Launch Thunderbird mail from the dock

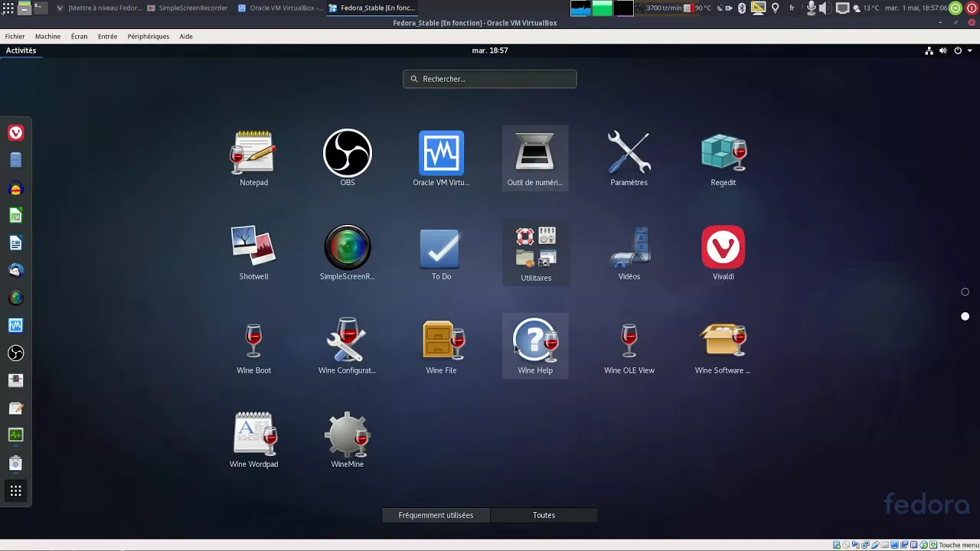point(15,270)
